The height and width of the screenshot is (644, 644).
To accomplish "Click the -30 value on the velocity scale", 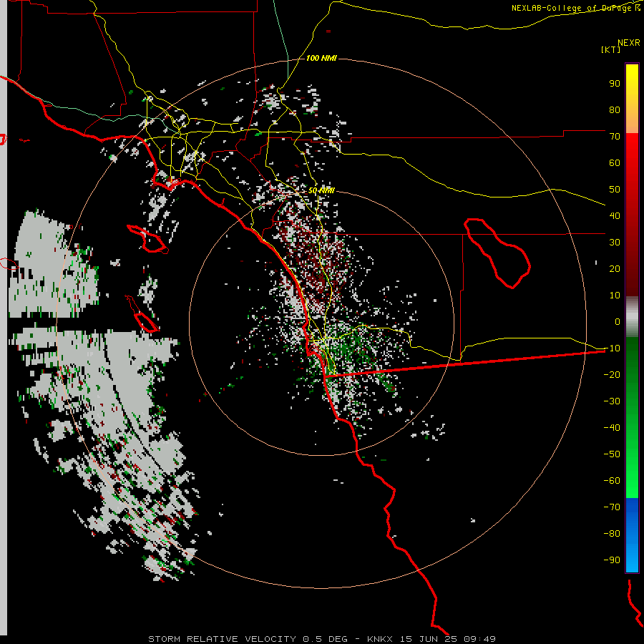I will (x=612, y=401).
